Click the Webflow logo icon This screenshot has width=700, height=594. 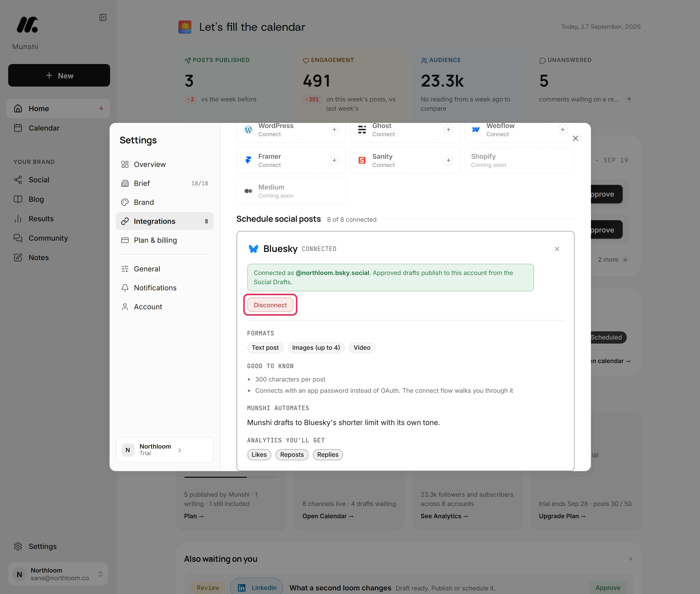point(476,130)
